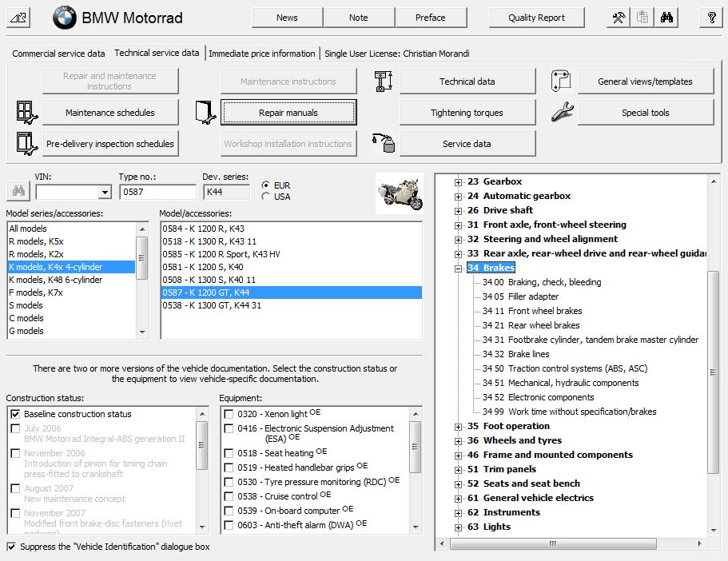Click the binoculars search icon at top

tap(666, 18)
